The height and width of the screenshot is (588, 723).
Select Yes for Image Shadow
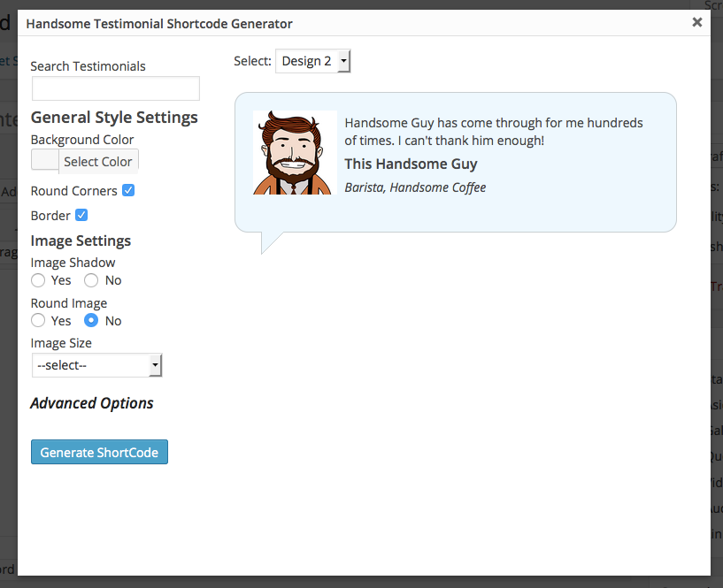click(x=38, y=280)
